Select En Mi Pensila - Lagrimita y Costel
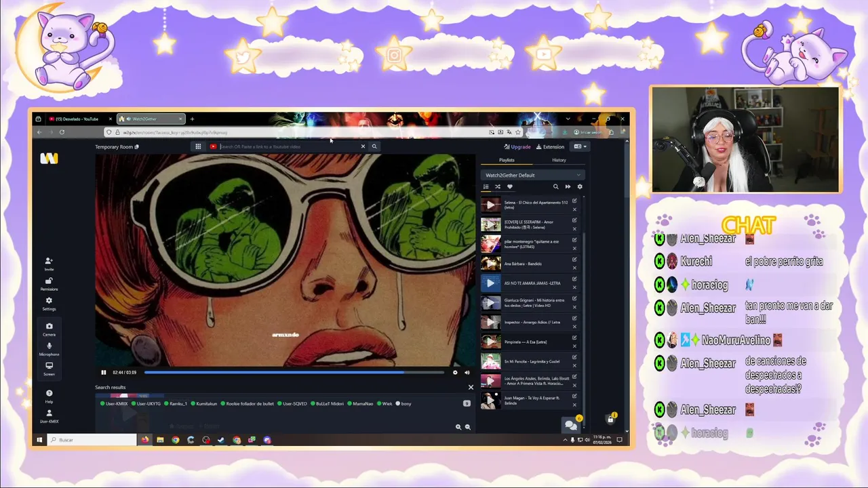The width and height of the screenshot is (868, 488). (532, 361)
